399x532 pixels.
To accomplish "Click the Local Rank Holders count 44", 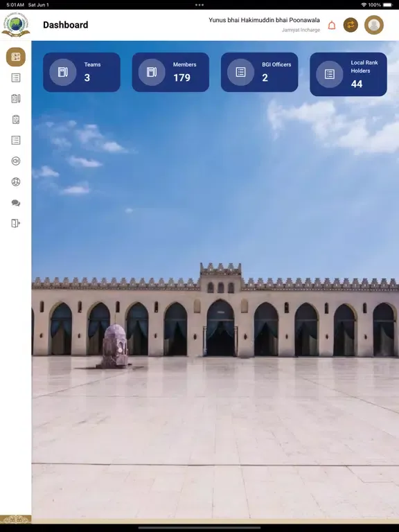I will pyautogui.click(x=357, y=84).
